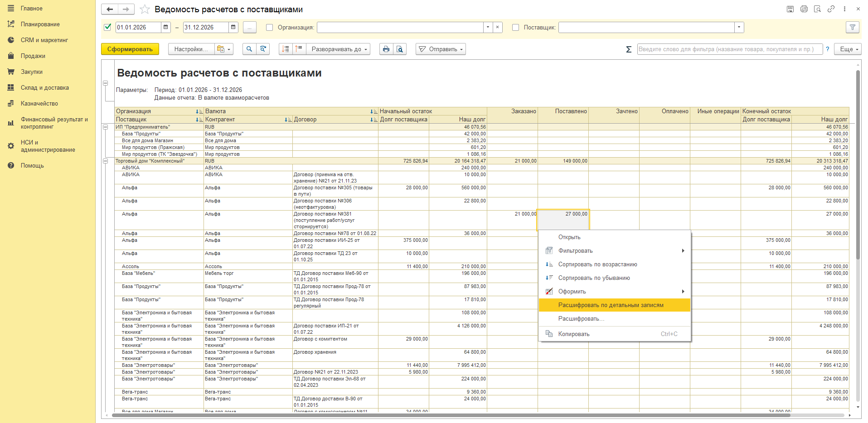Viewport: 868px width, 423px height.
Task: Print the report with the toolbar printer icon
Action: [x=386, y=49]
